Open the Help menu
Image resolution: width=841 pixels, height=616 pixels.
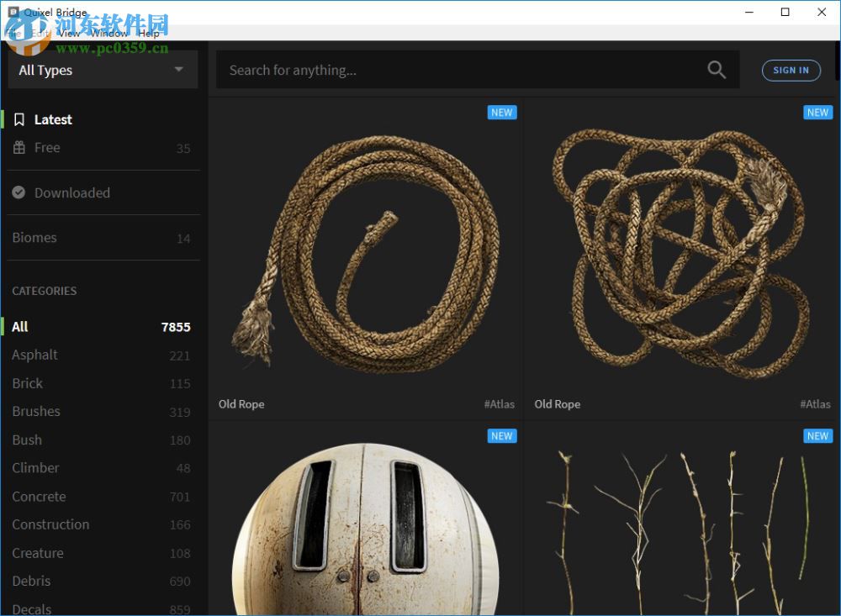149,34
